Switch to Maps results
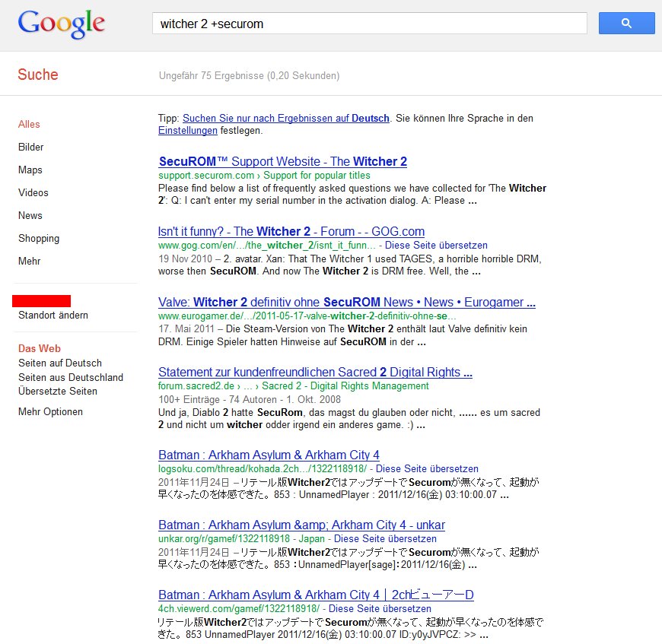Screen dimensions: 662x644 tap(30, 170)
